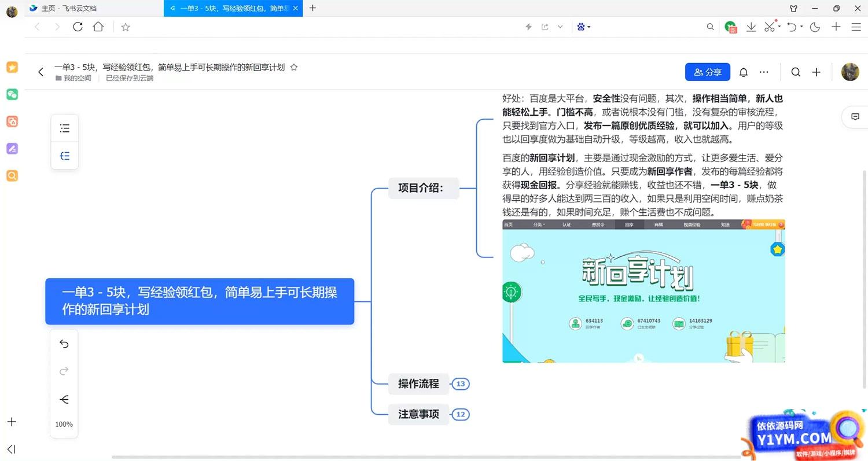Open the purple notes sidebar icon
The width and height of the screenshot is (868, 461).
coord(12,149)
